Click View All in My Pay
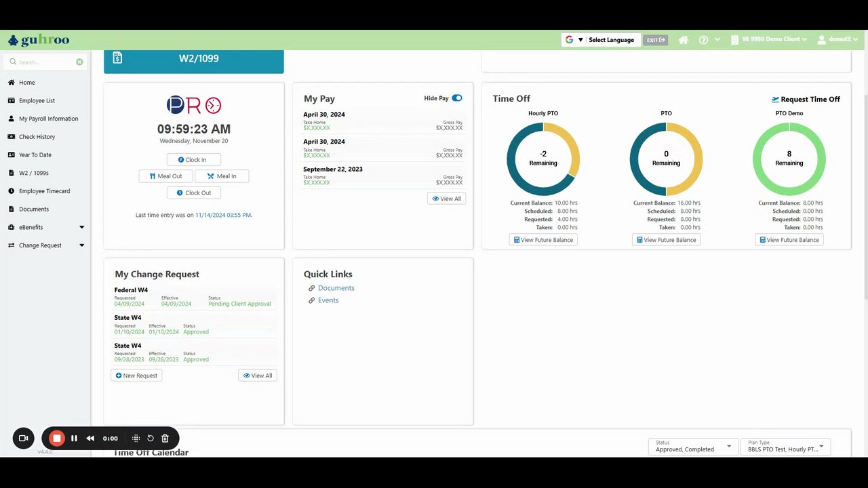 [x=447, y=199]
